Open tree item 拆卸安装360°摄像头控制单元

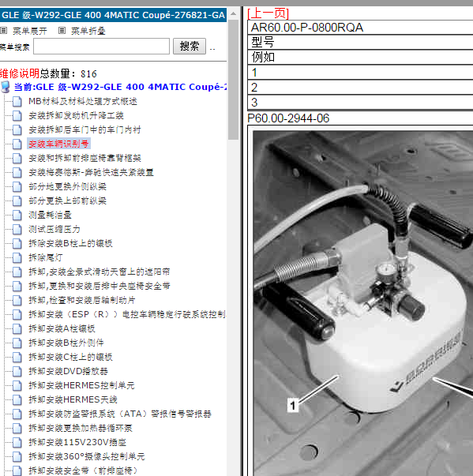click(87, 456)
